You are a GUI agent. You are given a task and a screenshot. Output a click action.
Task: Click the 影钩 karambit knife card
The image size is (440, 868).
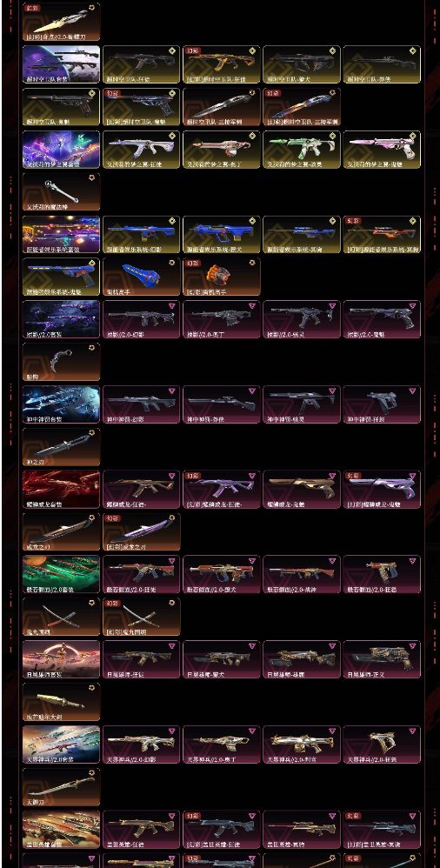[62, 362]
